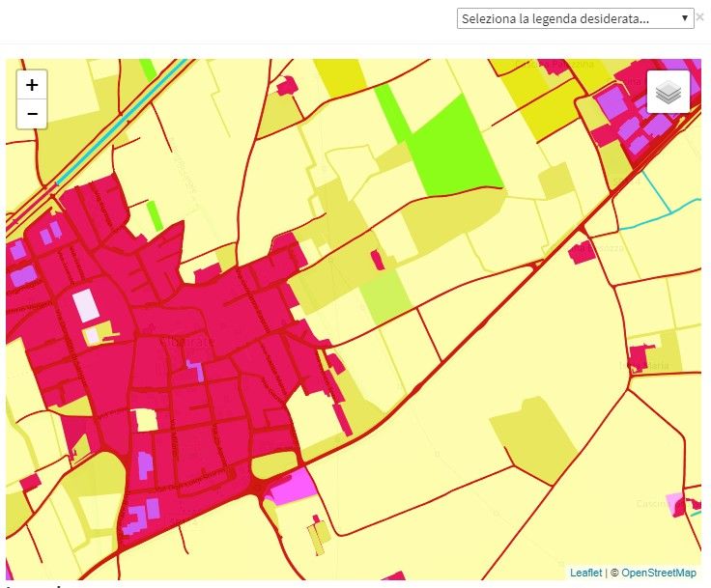Click the white rectangular parcel in the red urban area
This screenshot has width=711, height=588.
point(86,305)
